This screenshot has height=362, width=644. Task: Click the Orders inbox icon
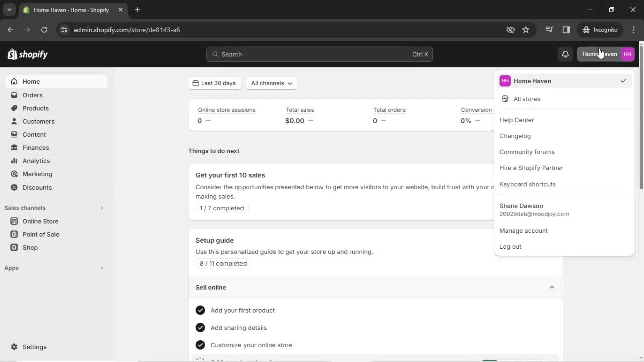(14, 95)
